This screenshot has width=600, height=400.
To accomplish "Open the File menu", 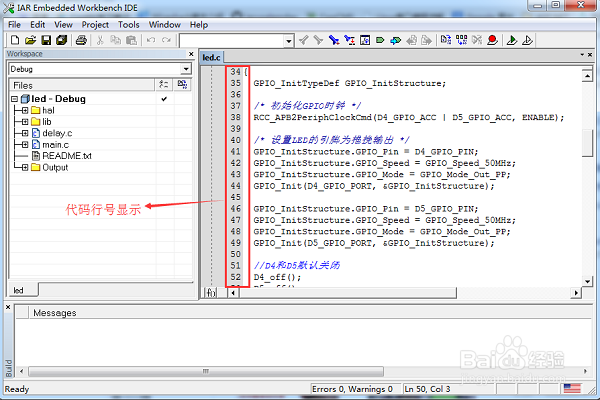I will click(x=15, y=24).
